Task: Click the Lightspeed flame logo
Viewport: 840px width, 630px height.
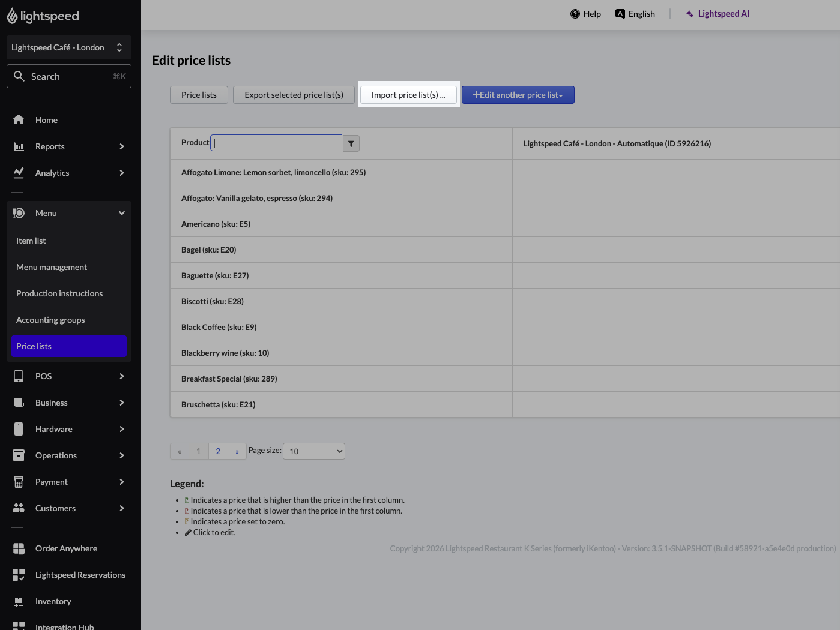Action: [x=12, y=16]
